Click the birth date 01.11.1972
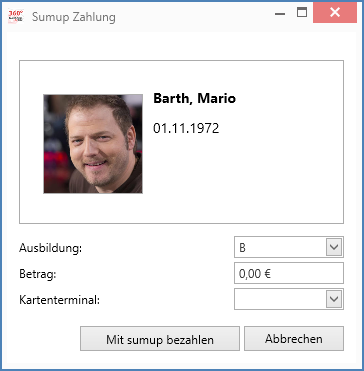Screen dimensions: 364x371 point(186,128)
